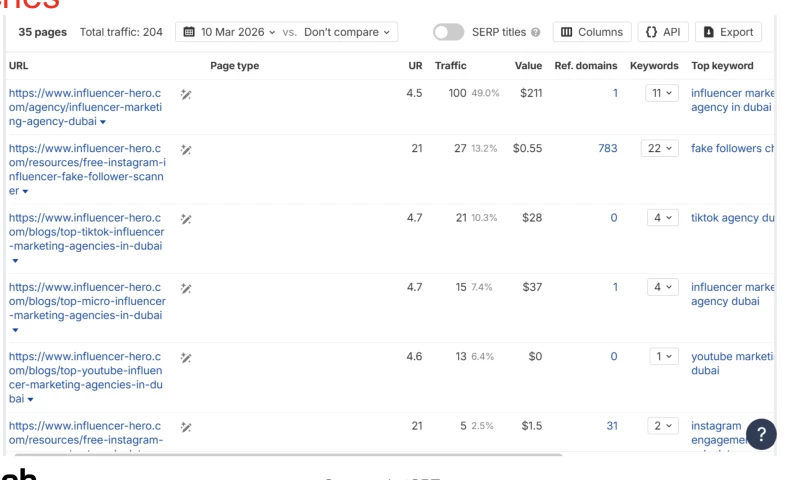Expand URL menu arrow for influencer-marketing-agency-dubai

click(103, 122)
